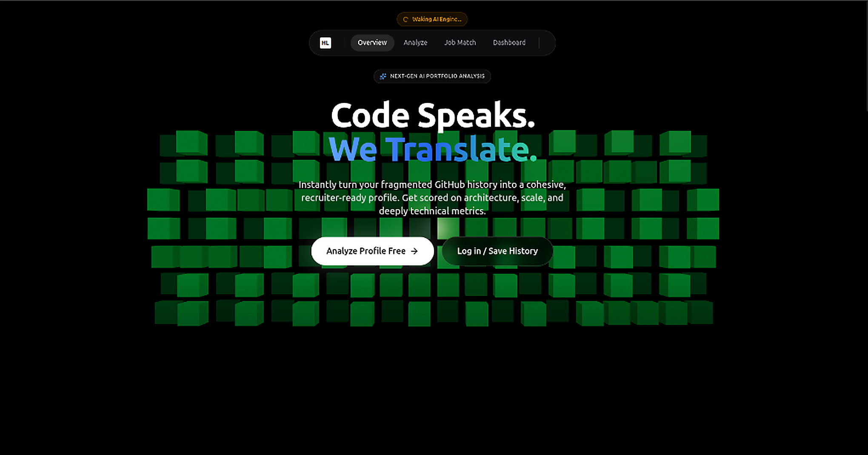
Task: Click the spinner icon beside Waking AI Engine
Action: pyautogui.click(x=405, y=20)
